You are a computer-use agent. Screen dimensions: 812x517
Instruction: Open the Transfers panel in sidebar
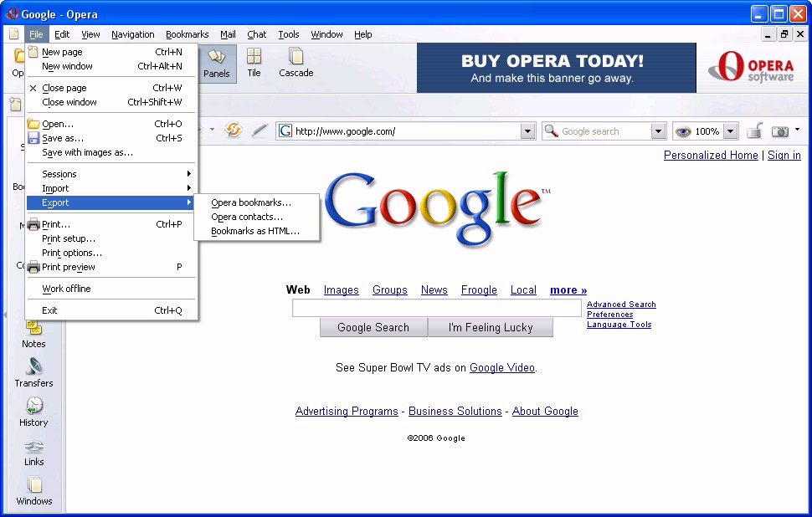pyautogui.click(x=33, y=373)
